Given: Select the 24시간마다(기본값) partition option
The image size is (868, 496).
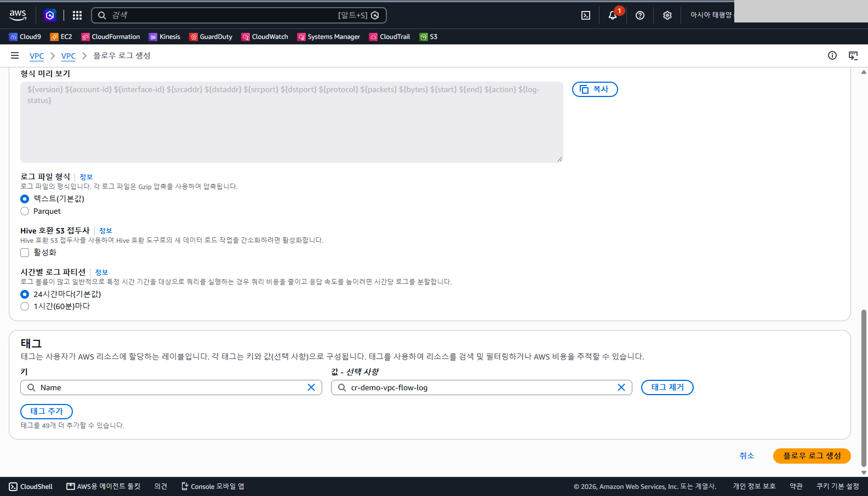Looking at the screenshot, I should pyautogui.click(x=25, y=294).
